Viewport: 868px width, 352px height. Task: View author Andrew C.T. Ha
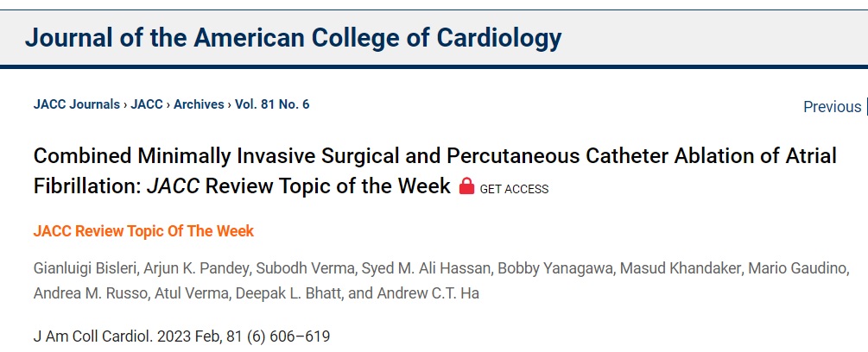(428, 293)
